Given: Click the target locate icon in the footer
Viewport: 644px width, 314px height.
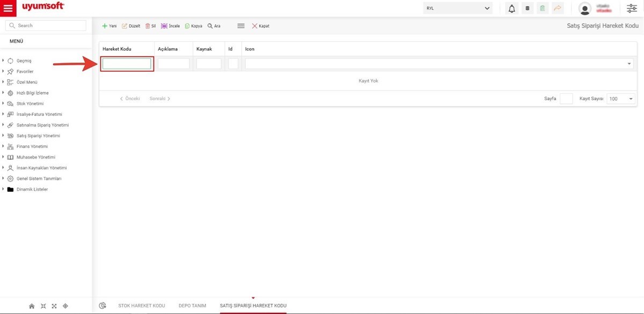Looking at the screenshot, I should 65,306.
